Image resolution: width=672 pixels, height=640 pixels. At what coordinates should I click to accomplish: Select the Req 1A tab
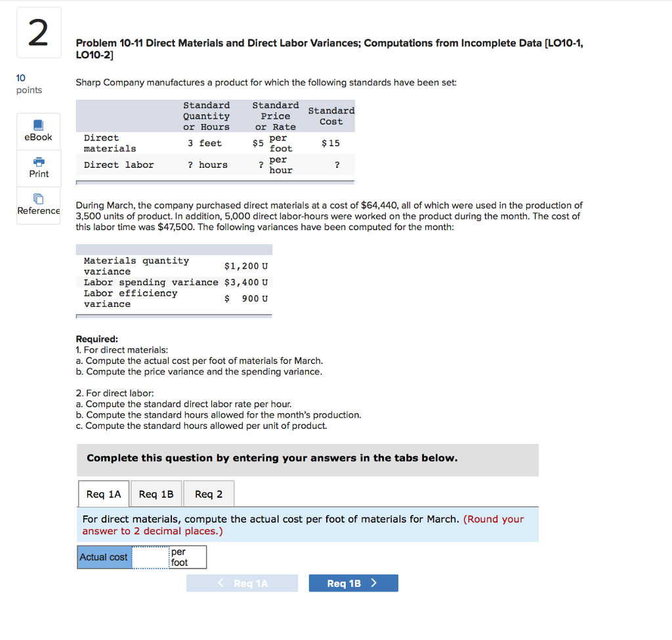pos(103,493)
